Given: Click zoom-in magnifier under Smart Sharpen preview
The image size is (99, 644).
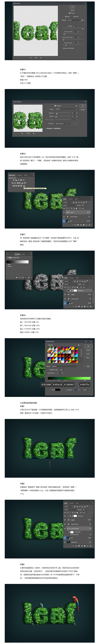Looking at the screenshot, I should point(34,133).
